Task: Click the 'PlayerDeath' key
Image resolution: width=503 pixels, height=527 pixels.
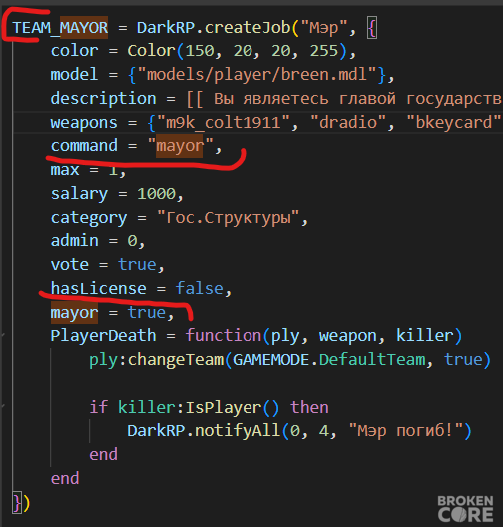Action: click(x=103, y=336)
